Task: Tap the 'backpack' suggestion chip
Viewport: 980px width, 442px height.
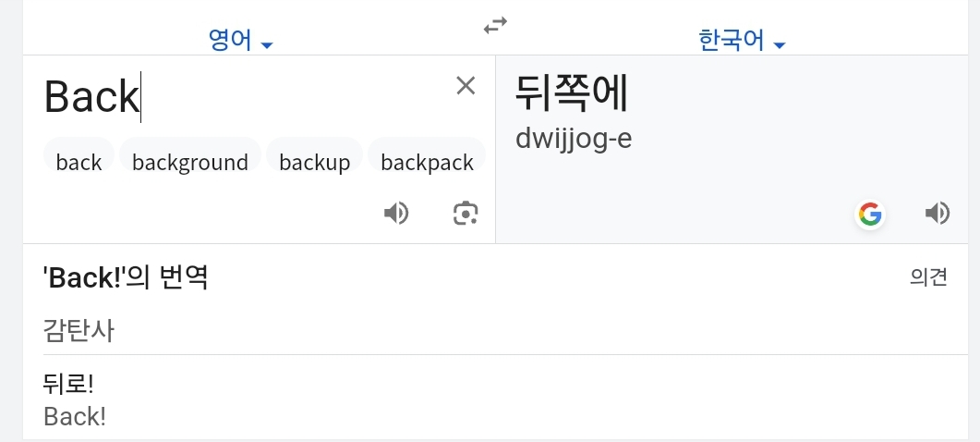Action: pyautogui.click(x=427, y=163)
